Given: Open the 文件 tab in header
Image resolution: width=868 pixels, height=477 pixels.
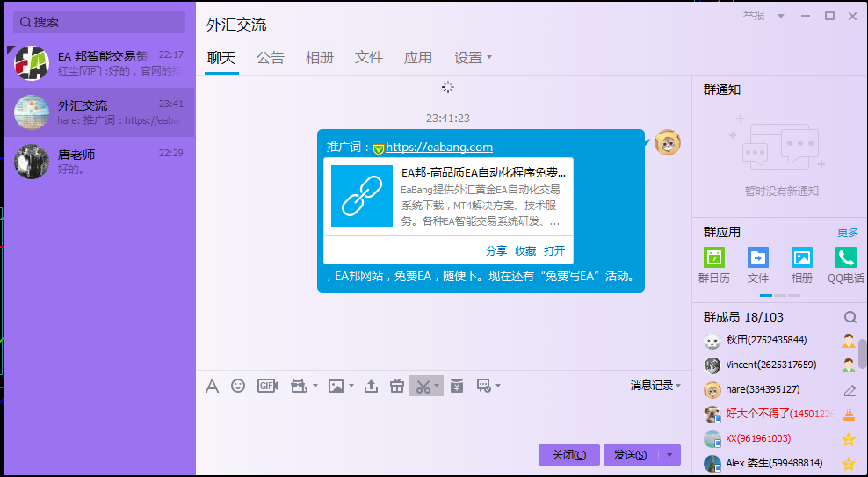Looking at the screenshot, I should point(369,58).
